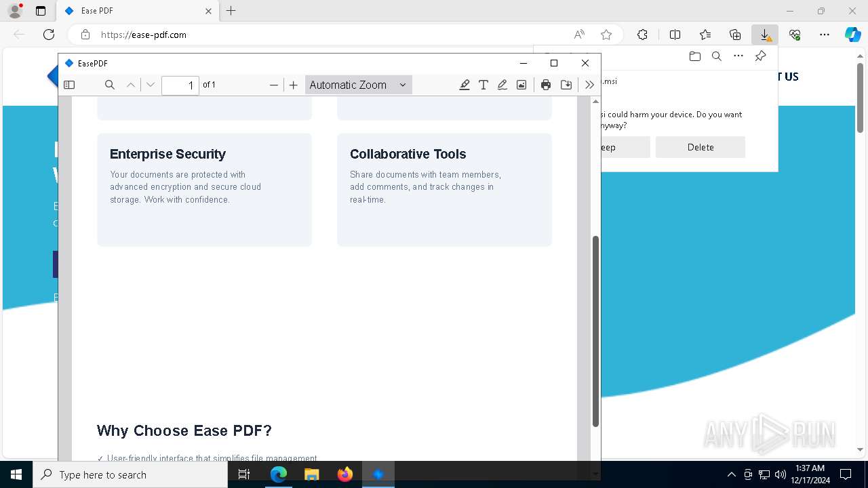
Task: Open Browser essentials heart icon
Action: pyautogui.click(x=795, y=35)
